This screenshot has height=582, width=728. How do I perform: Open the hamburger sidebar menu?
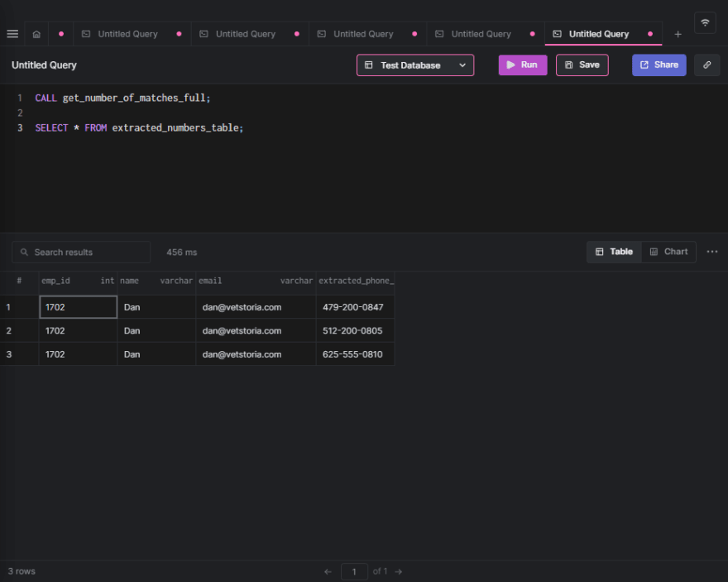click(12, 34)
